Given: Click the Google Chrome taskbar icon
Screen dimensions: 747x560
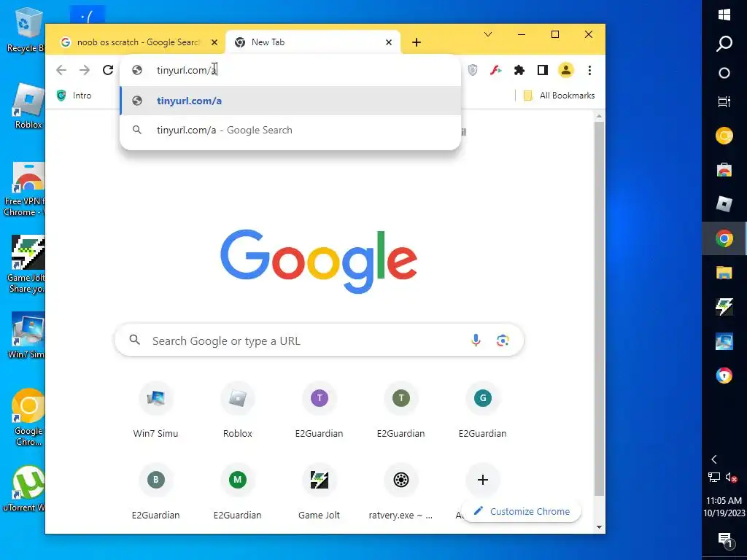Looking at the screenshot, I should point(724,238).
